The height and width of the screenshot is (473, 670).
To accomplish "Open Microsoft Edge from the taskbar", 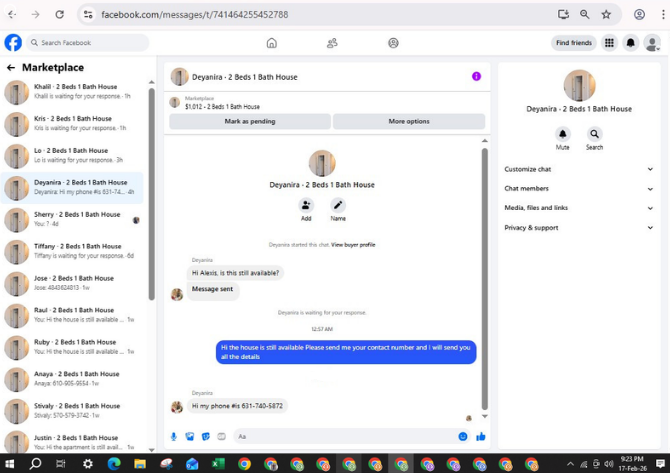I will pos(114,464).
